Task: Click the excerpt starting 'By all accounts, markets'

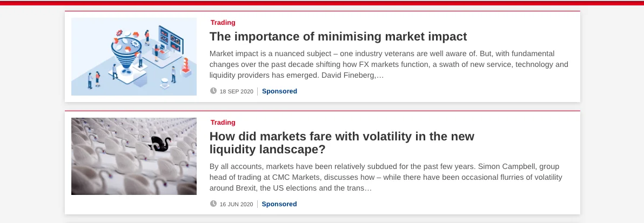Action: click(386, 178)
